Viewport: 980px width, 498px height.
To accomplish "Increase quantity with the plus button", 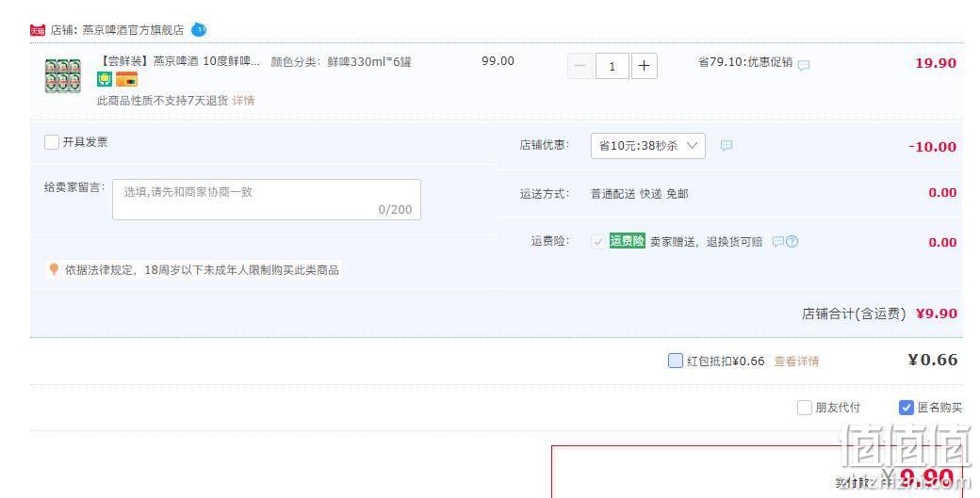I will [x=645, y=66].
